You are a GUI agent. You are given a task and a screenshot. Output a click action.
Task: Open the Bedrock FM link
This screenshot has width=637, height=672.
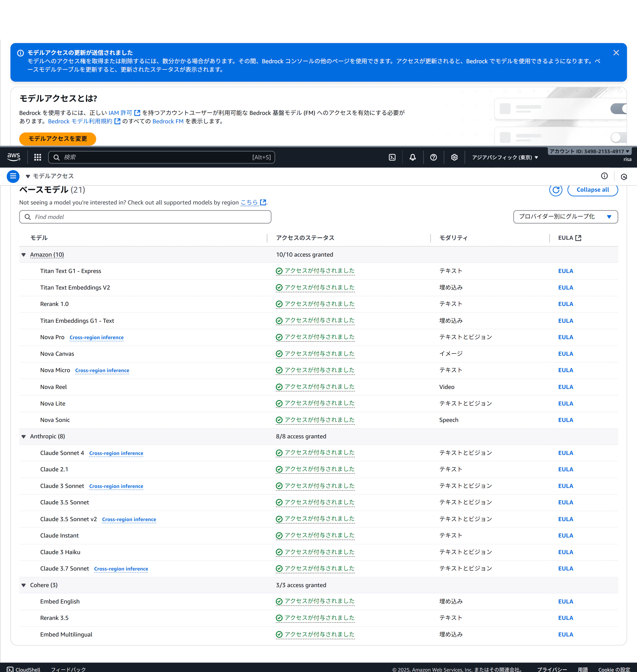click(168, 121)
